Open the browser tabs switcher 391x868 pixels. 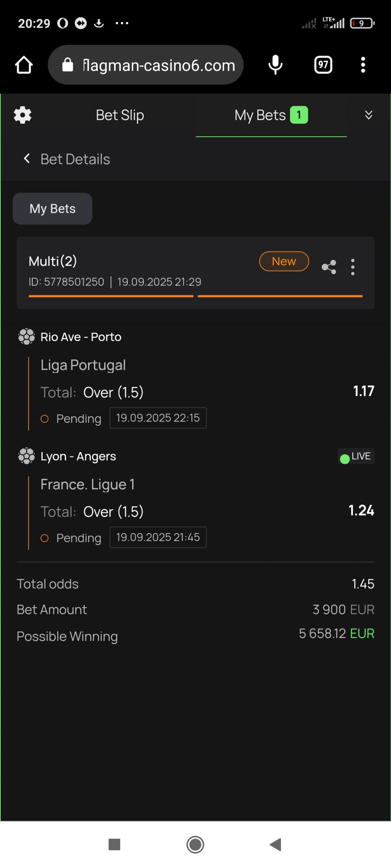[x=323, y=65]
